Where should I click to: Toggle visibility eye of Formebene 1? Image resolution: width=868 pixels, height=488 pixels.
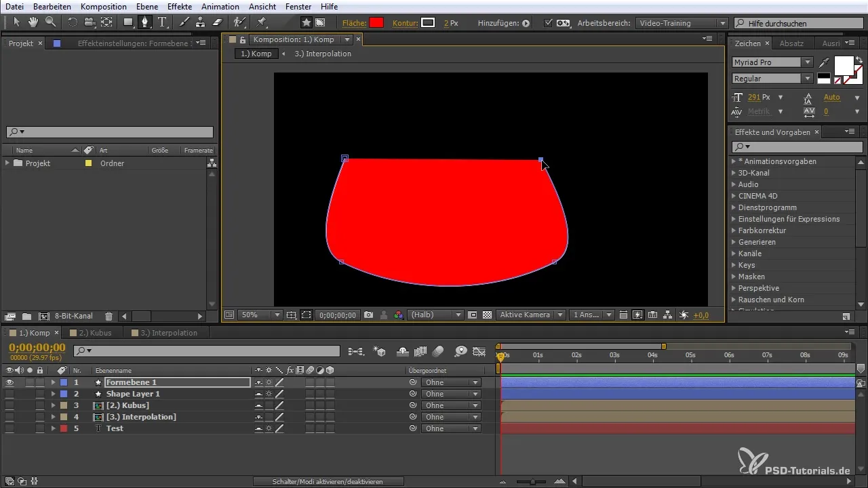coord(9,382)
